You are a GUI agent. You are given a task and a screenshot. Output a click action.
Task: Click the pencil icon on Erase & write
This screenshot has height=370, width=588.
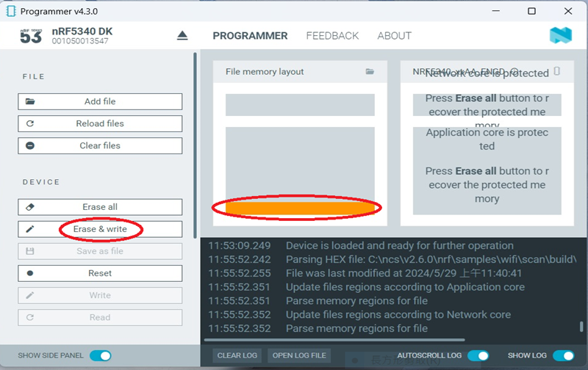click(x=30, y=229)
